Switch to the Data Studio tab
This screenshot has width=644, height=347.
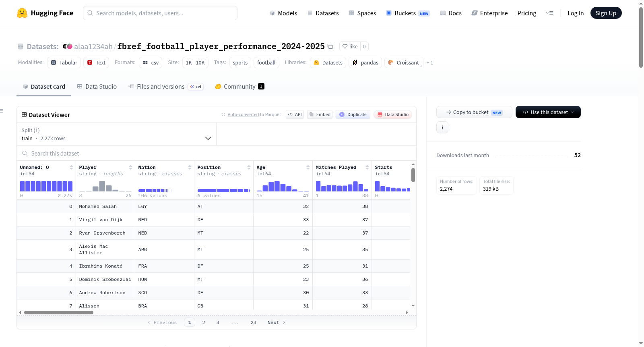coord(97,86)
